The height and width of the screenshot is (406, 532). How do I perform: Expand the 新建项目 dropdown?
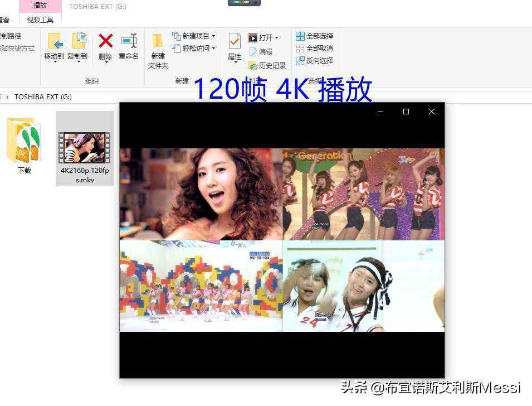tap(213, 36)
